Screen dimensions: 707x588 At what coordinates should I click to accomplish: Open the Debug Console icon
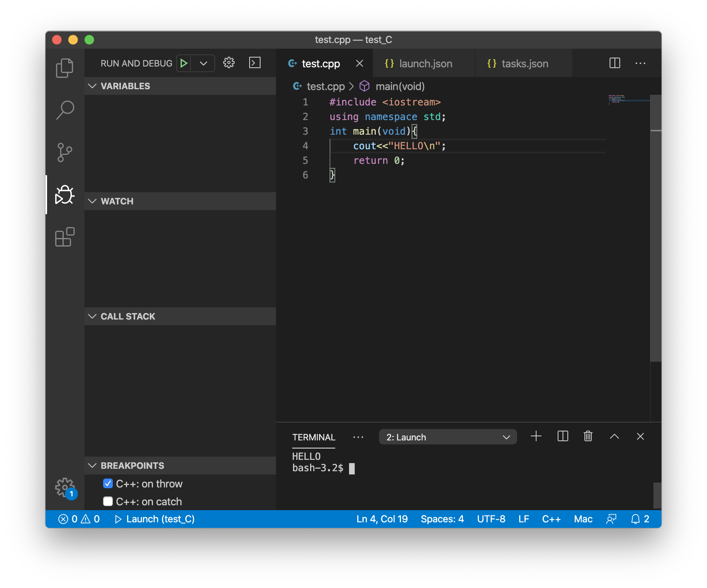click(x=255, y=63)
